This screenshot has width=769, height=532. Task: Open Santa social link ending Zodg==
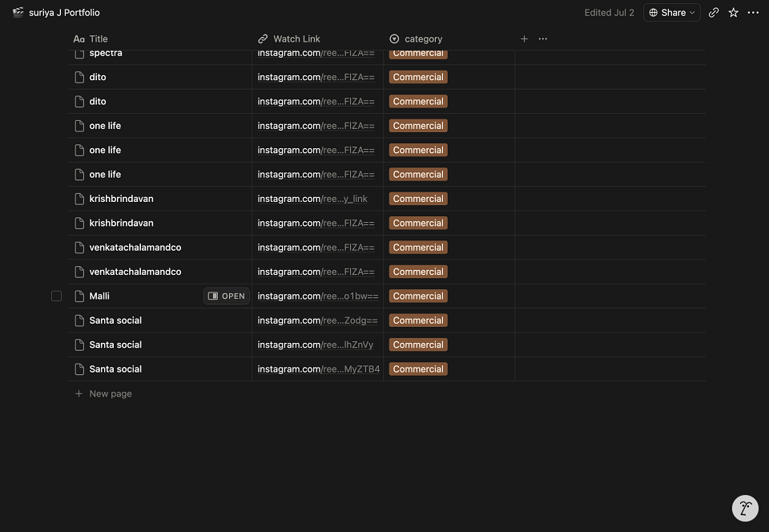[317, 320]
